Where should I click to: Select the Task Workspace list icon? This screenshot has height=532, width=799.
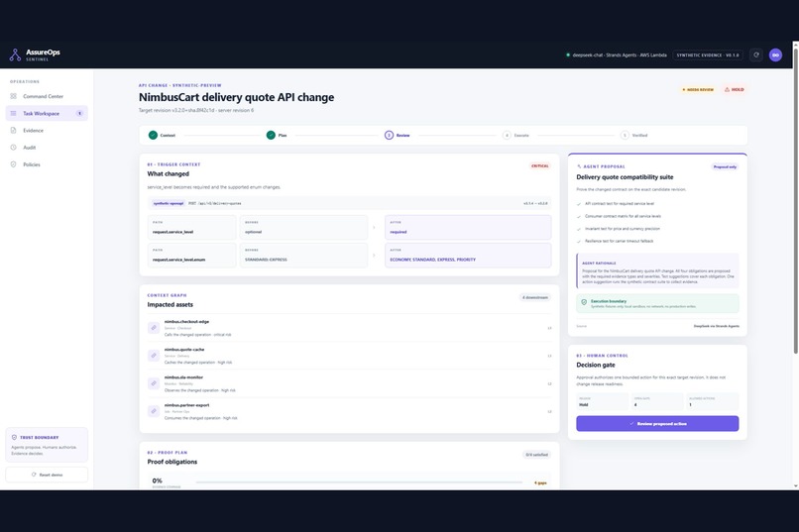pyautogui.click(x=13, y=113)
